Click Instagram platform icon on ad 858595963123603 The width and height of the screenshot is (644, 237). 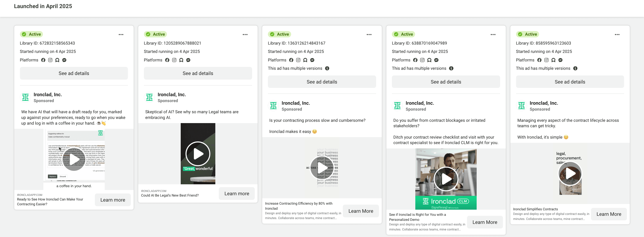pyautogui.click(x=547, y=60)
